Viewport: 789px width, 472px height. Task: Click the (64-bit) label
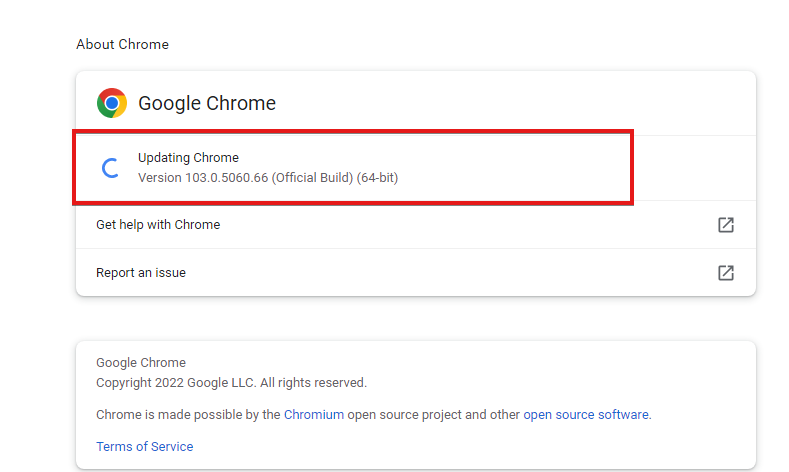point(377,178)
